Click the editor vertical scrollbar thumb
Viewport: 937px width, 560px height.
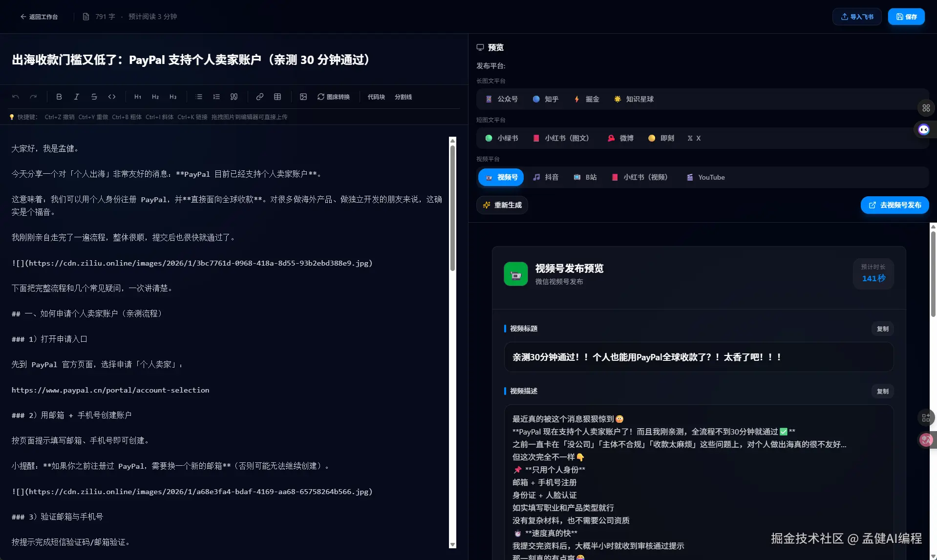click(x=452, y=207)
